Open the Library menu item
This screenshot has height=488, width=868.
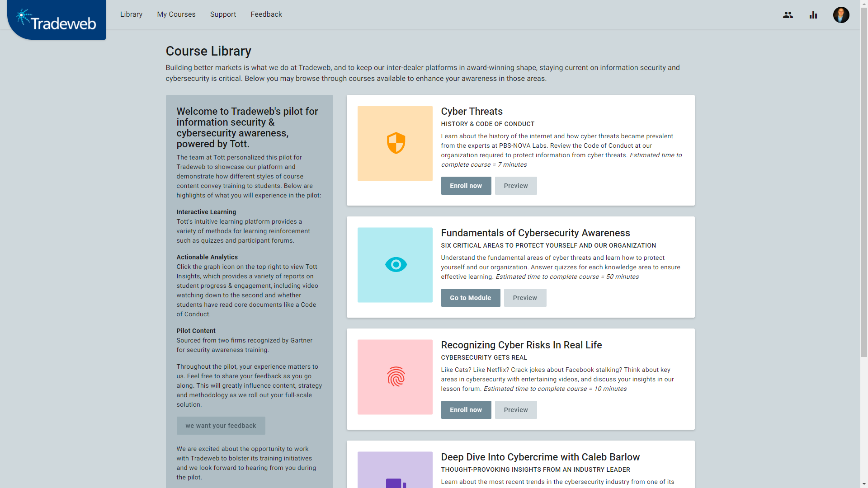pyautogui.click(x=131, y=14)
